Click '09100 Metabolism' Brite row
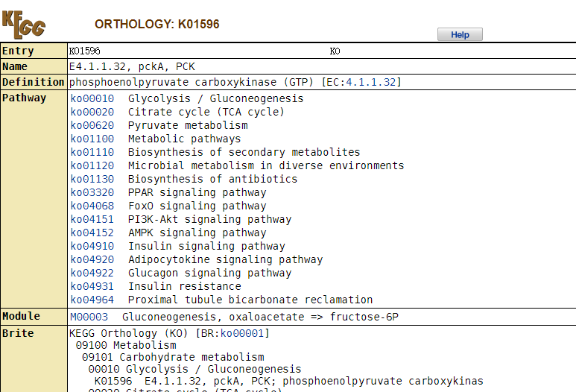 pos(126,345)
